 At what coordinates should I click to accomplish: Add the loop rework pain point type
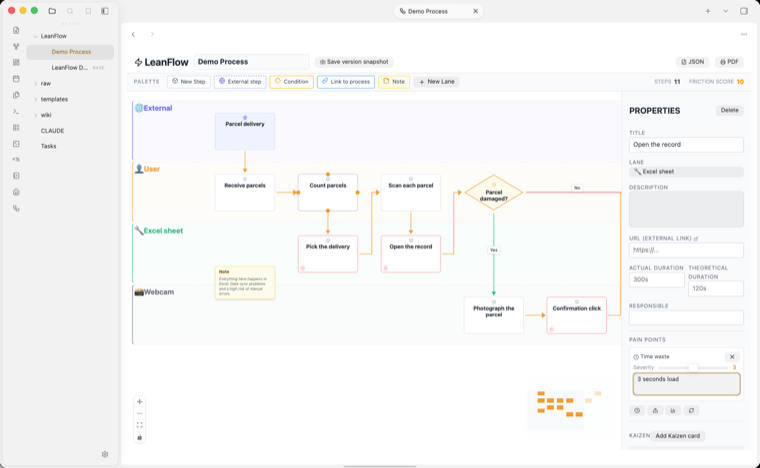pos(691,410)
